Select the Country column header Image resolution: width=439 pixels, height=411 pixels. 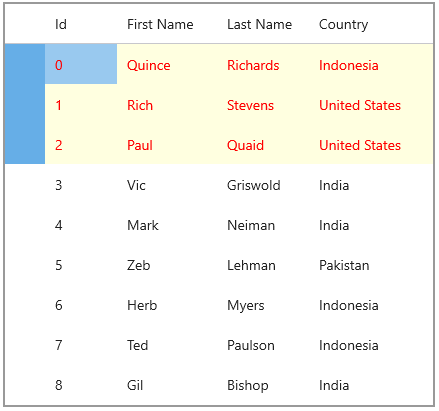[371, 24]
